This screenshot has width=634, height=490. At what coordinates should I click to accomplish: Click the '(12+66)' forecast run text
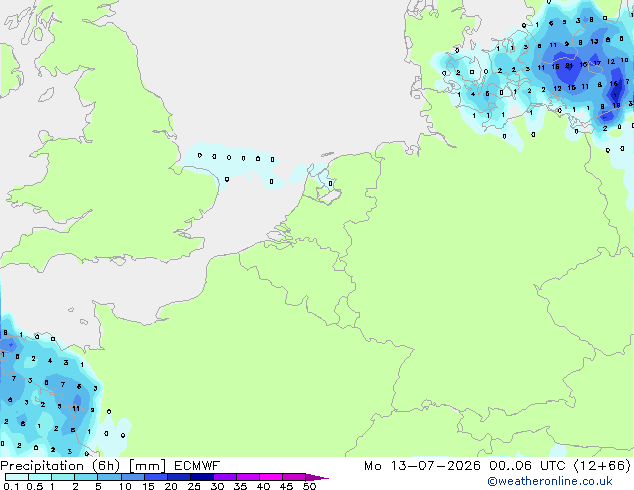coord(602,466)
